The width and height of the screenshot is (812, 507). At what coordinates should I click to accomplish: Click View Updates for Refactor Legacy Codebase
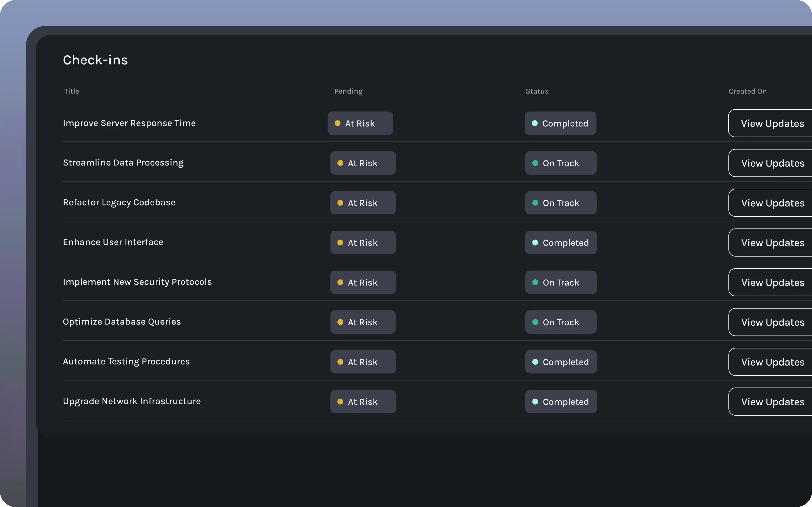point(772,203)
